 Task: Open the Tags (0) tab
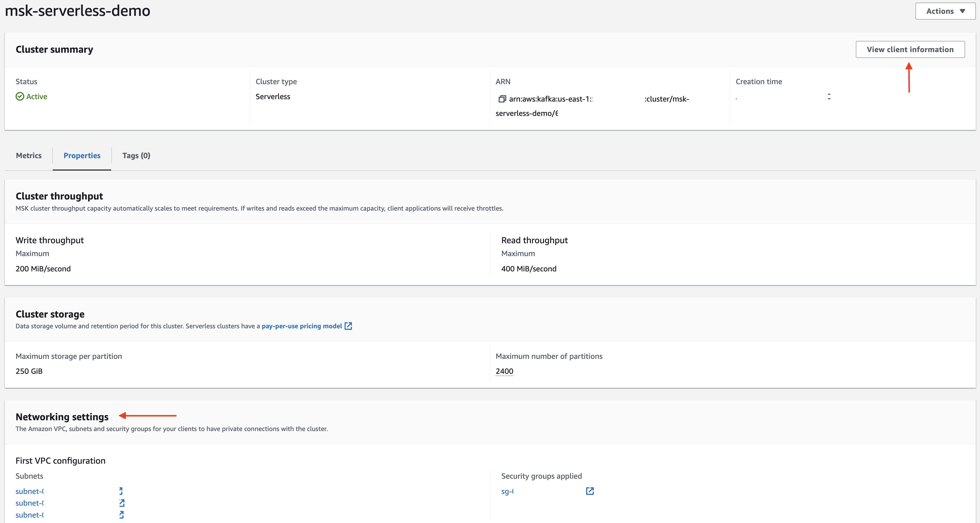coord(136,155)
